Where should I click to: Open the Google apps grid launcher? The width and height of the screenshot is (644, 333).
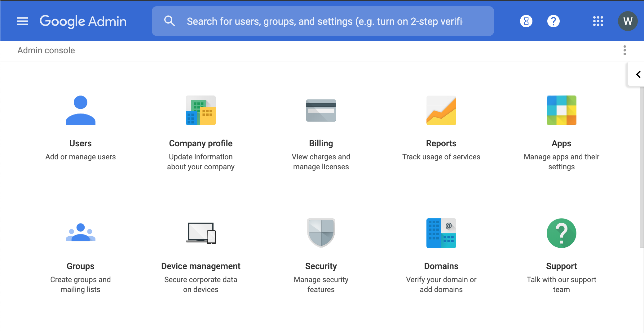(x=598, y=21)
